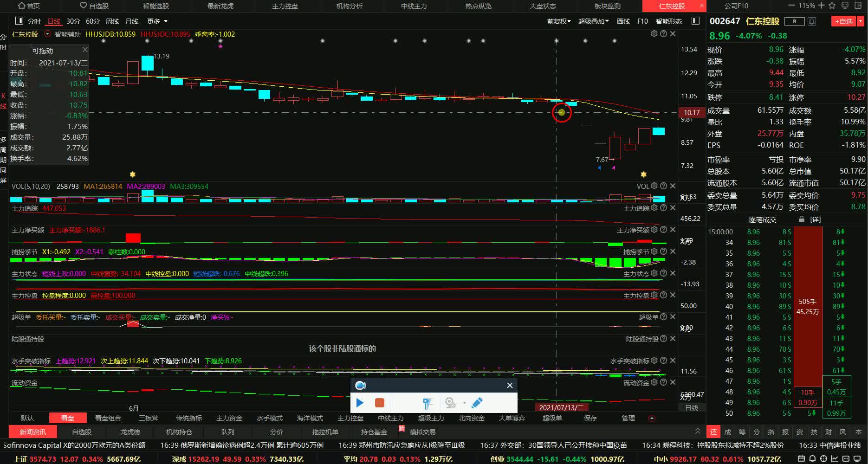Zoom out with the minus next to 115%

[792, 6]
